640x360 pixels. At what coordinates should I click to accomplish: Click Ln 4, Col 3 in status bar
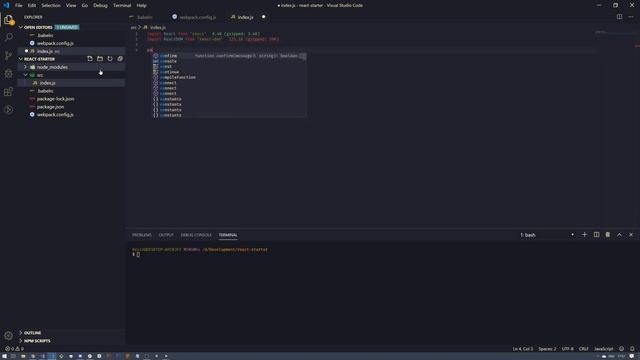523,349
